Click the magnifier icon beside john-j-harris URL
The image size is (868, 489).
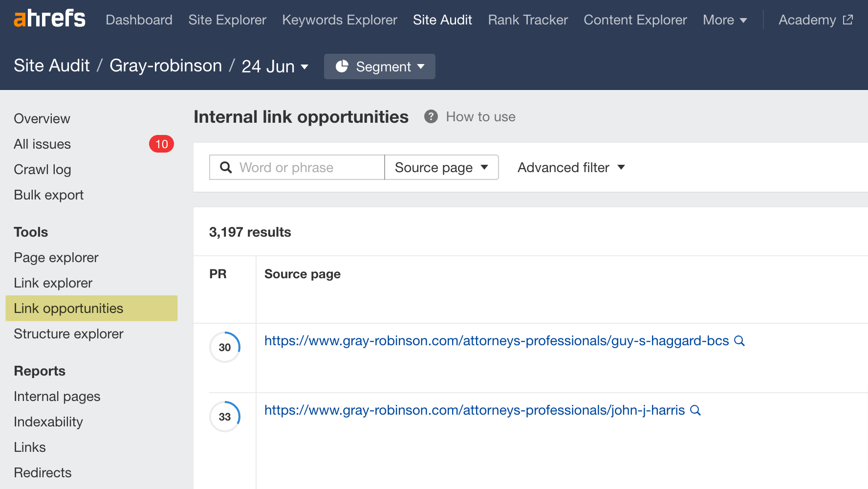[695, 411]
